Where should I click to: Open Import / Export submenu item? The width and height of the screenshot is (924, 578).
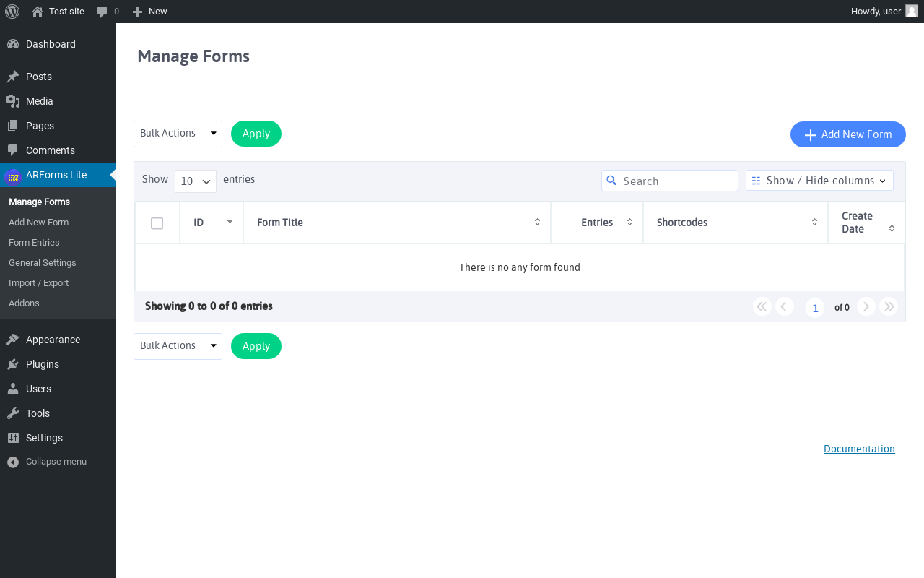38,282
